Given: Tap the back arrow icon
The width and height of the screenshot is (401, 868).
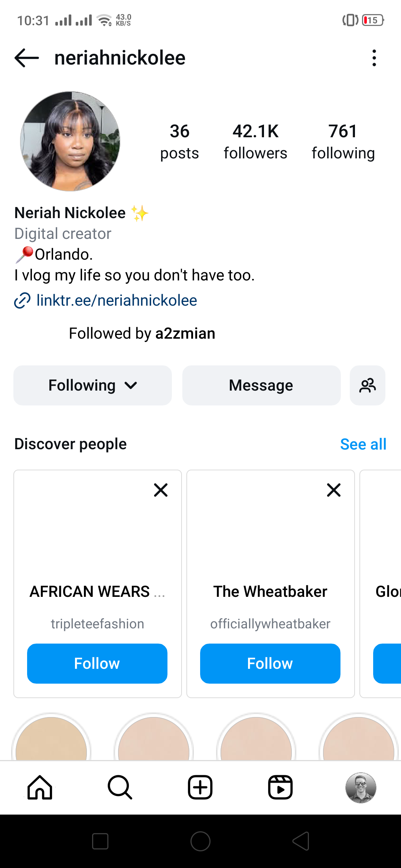Looking at the screenshot, I should 27,58.
